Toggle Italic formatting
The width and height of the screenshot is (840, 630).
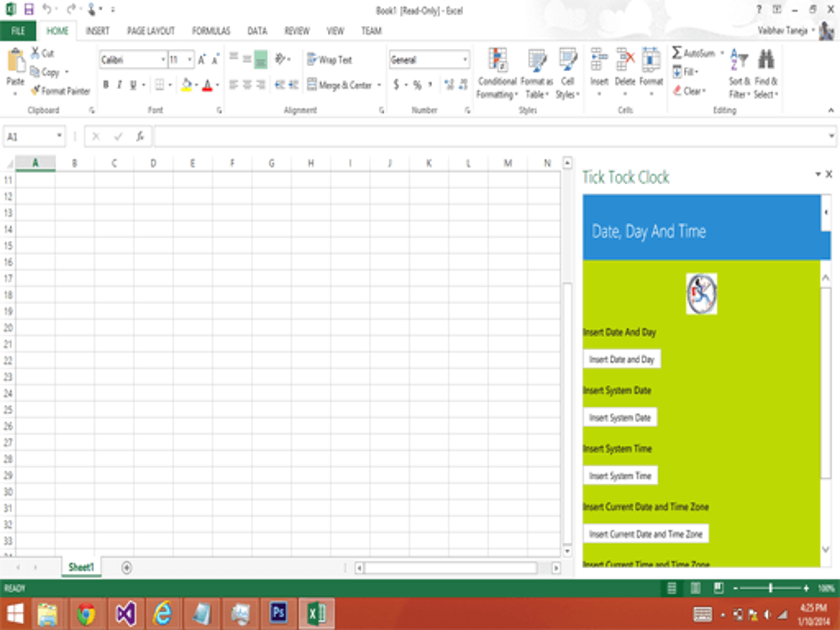(119, 85)
